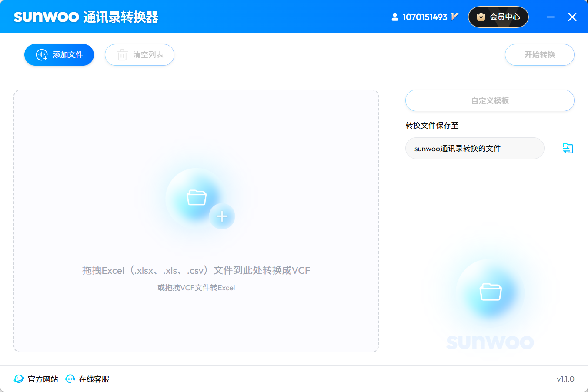Start conversion with 开始转换

click(x=539, y=55)
